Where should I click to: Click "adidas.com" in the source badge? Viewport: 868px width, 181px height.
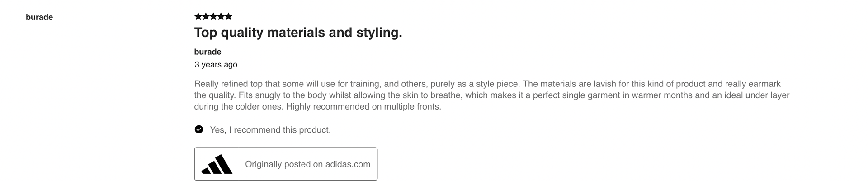coord(348,164)
